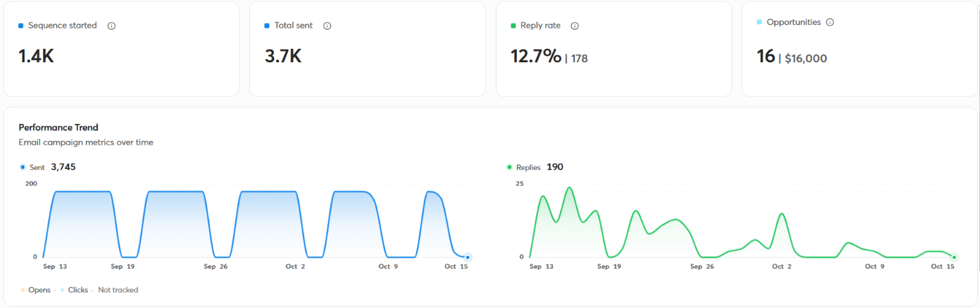
Task: Click the 178 reply count
Action: (x=579, y=59)
